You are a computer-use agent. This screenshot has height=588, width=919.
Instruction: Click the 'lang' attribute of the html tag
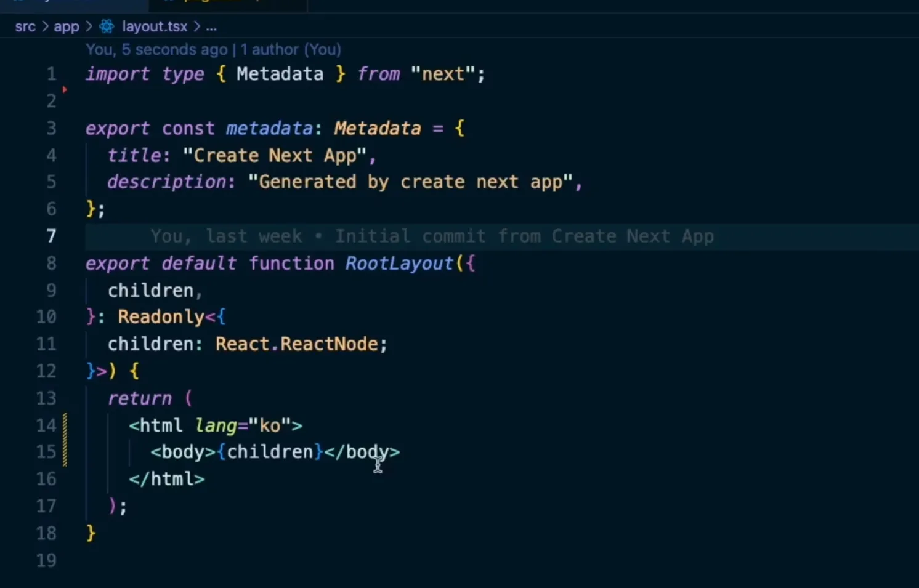(x=216, y=425)
